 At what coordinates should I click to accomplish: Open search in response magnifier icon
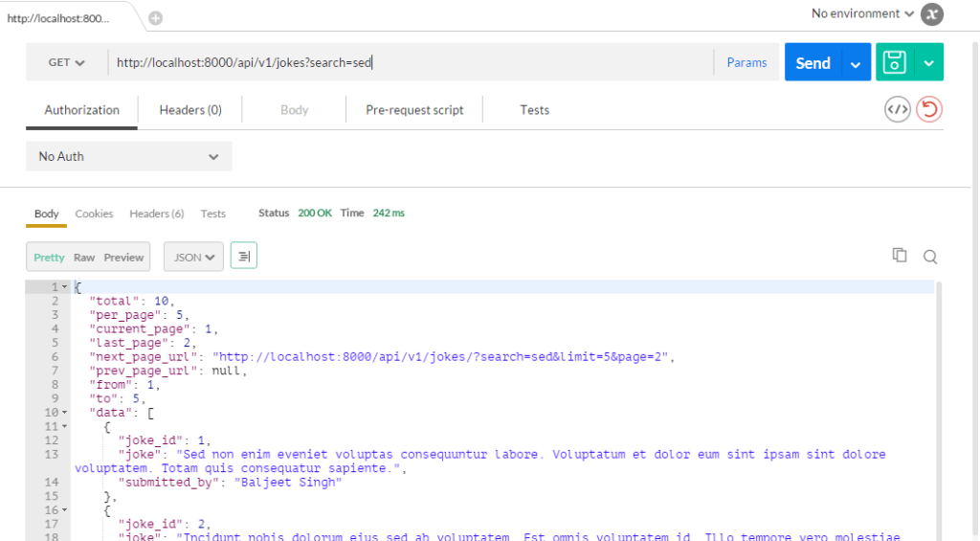(x=929, y=257)
